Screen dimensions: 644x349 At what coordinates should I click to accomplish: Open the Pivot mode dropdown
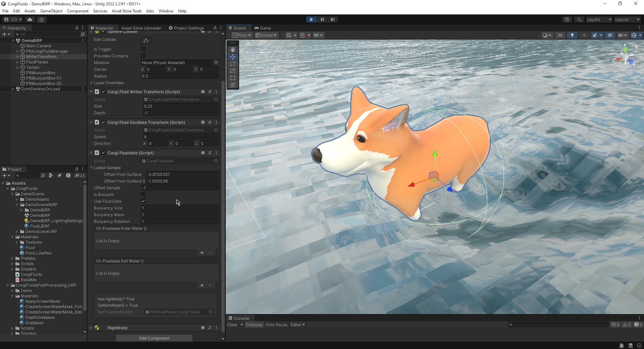pos(241,35)
